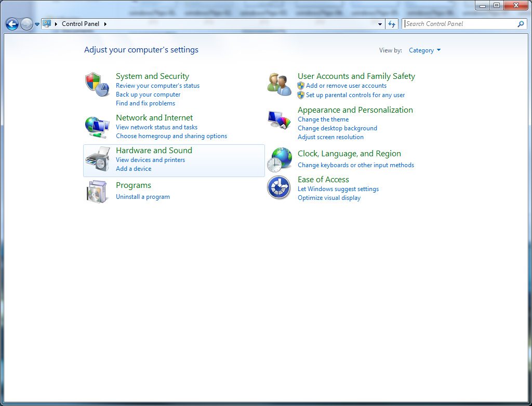Click the "View by:" label text
This screenshot has width=532, height=406.
pos(391,50)
